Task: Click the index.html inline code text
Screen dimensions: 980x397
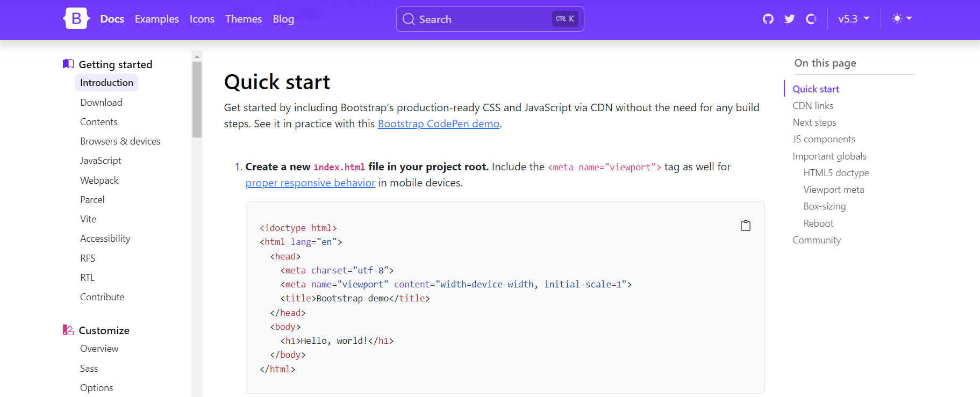Action: click(x=339, y=167)
